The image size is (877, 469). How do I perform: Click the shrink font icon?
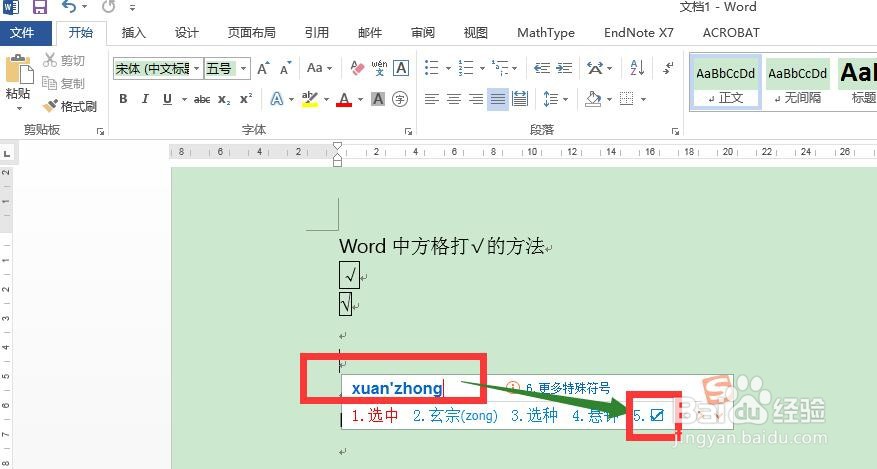click(285, 69)
